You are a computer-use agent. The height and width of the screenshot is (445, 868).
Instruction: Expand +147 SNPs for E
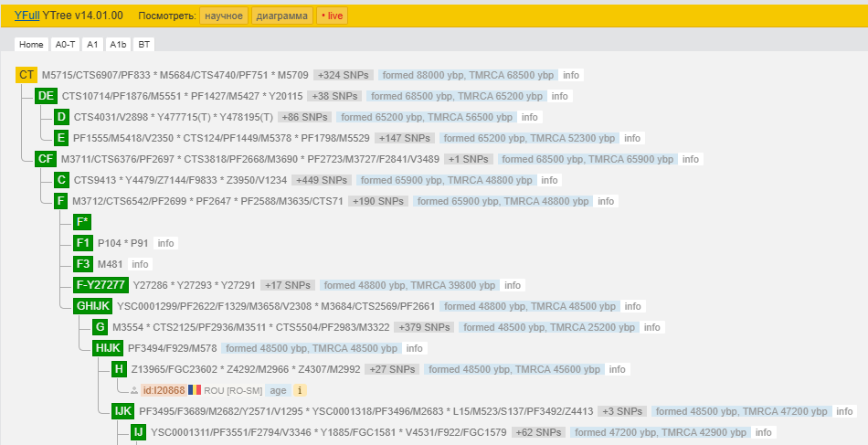click(x=405, y=138)
